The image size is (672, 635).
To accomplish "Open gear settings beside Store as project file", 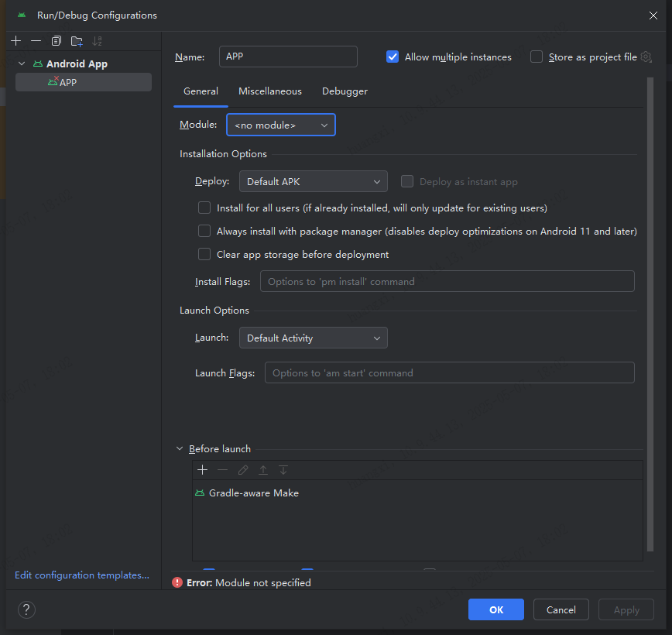I will click(646, 57).
